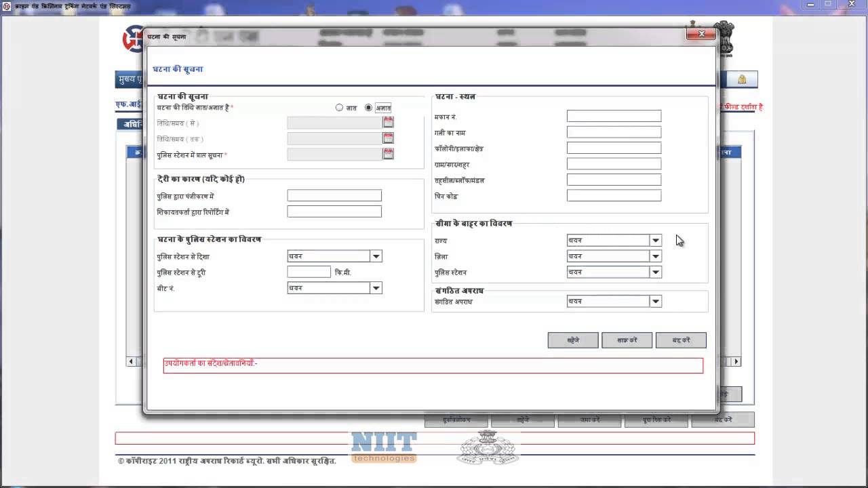Click शिकायतकर्ता द्वारा रिपोर्टिंग में input field

334,211
